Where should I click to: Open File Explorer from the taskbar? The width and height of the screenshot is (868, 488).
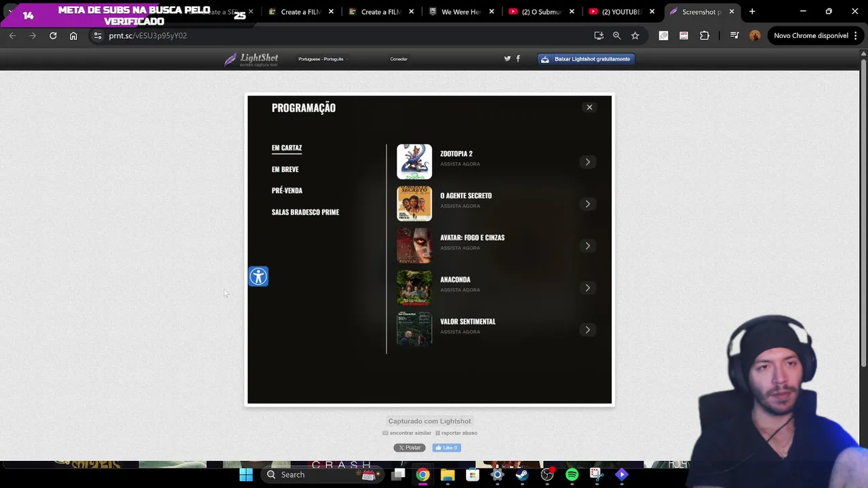(x=448, y=474)
